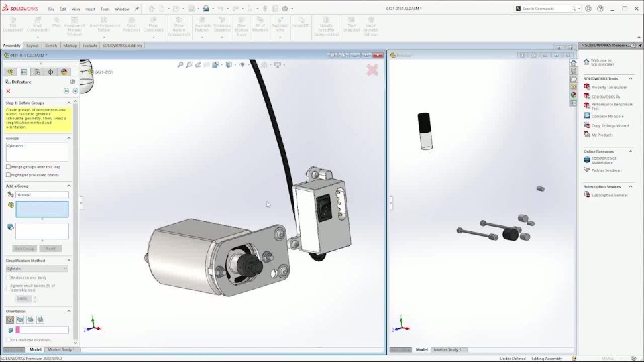Click the blue components selection box
The image size is (644, 362).
point(42,209)
